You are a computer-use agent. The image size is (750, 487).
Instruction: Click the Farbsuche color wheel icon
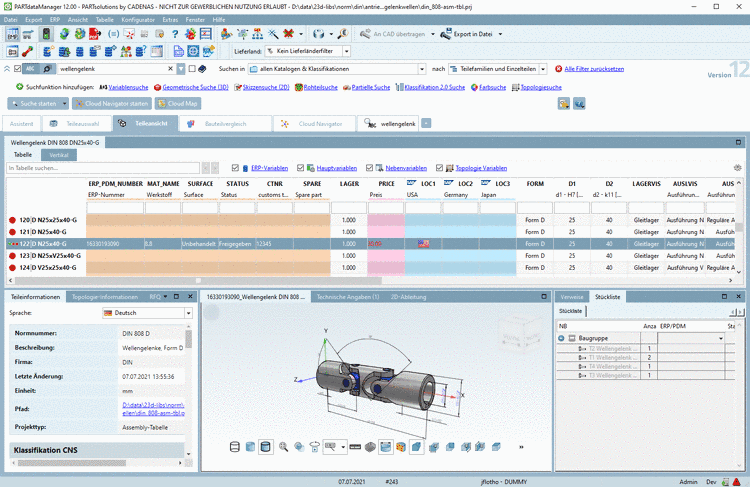(473, 87)
